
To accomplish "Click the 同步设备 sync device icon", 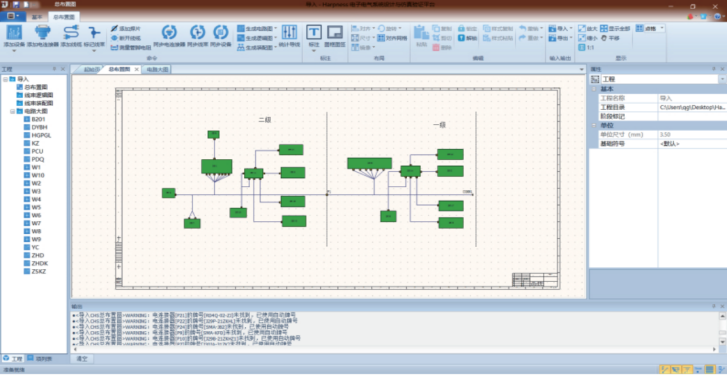I will tap(221, 32).
